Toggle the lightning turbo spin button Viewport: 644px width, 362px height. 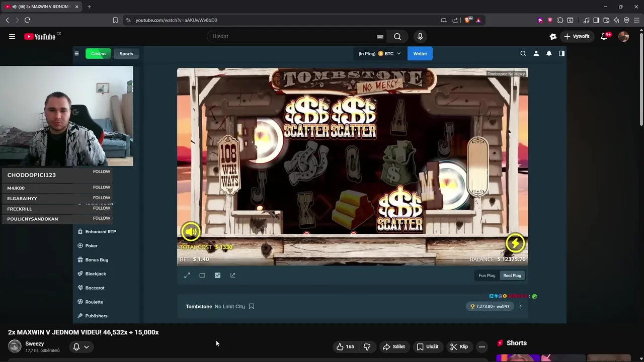pos(515,243)
